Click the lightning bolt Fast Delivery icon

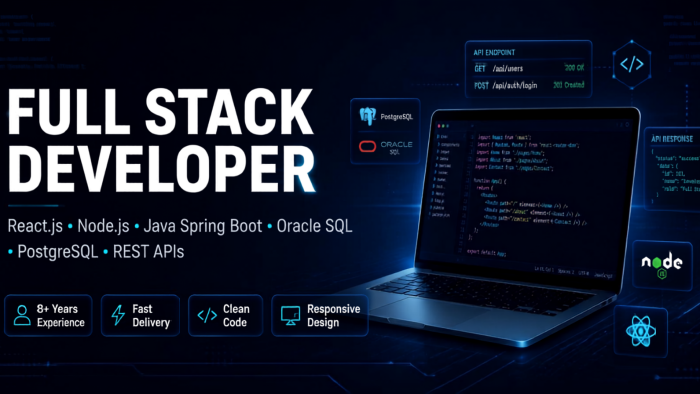[x=118, y=315]
